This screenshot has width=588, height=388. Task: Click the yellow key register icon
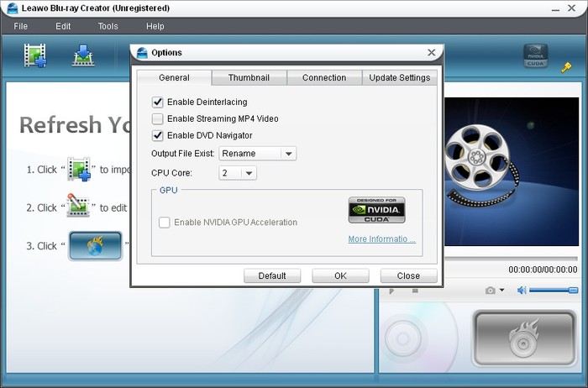[x=566, y=66]
